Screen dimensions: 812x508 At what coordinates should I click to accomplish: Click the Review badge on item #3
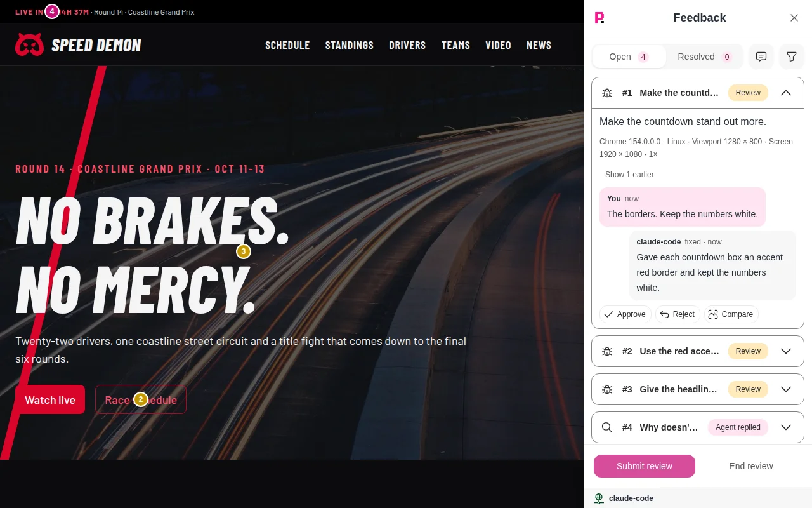click(x=748, y=389)
